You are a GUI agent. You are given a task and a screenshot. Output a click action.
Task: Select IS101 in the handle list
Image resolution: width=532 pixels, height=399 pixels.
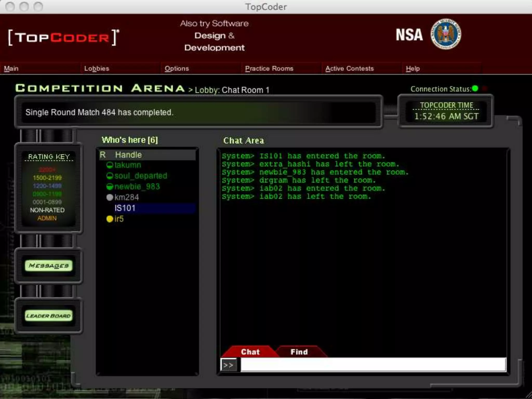pyautogui.click(x=125, y=208)
